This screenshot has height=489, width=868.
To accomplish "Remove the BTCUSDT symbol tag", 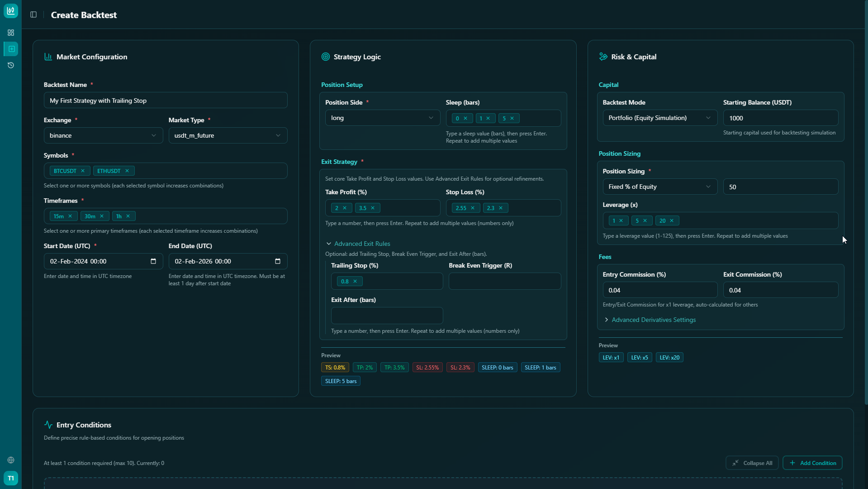I will click(83, 171).
